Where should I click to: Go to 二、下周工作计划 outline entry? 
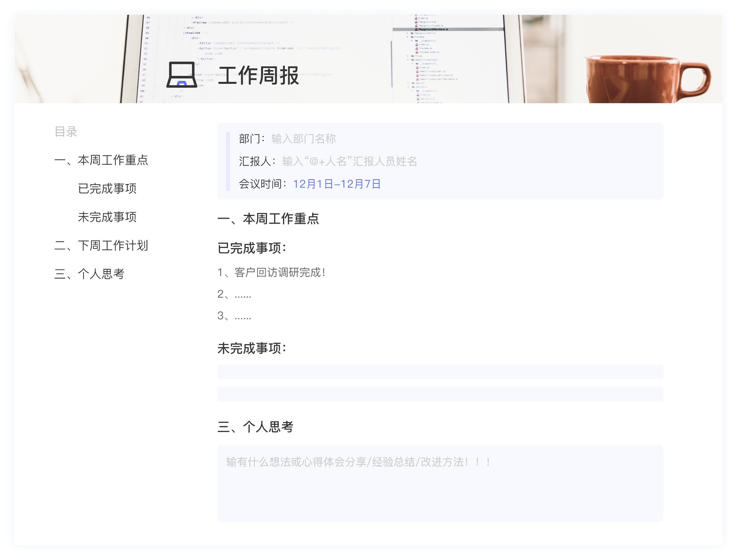pyautogui.click(x=101, y=246)
